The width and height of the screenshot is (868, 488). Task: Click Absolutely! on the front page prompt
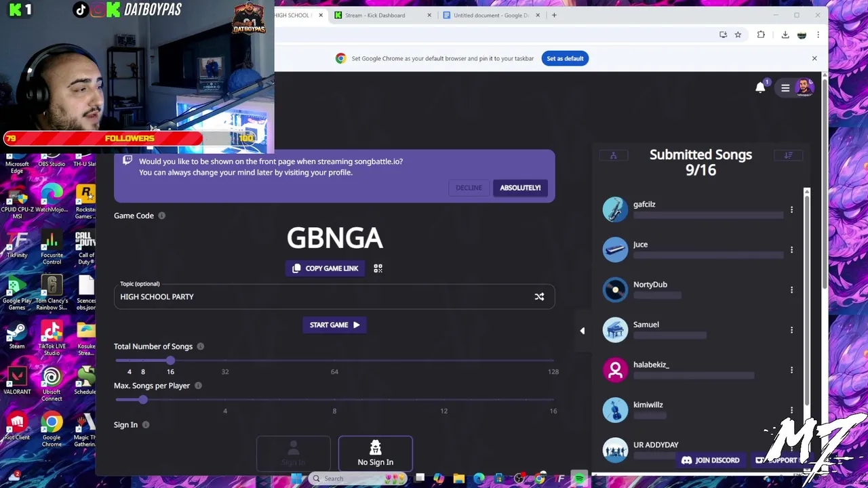tap(520, 188)
